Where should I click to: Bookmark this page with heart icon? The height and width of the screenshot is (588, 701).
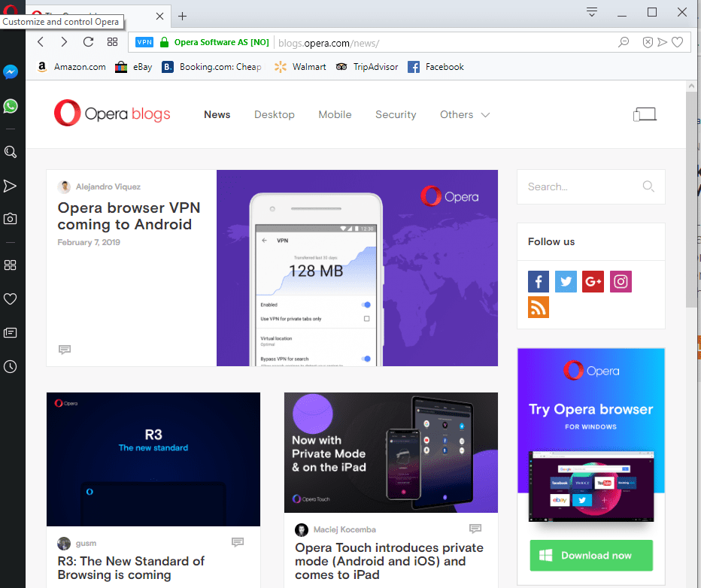pyautogui.click(x=677, y=42)
